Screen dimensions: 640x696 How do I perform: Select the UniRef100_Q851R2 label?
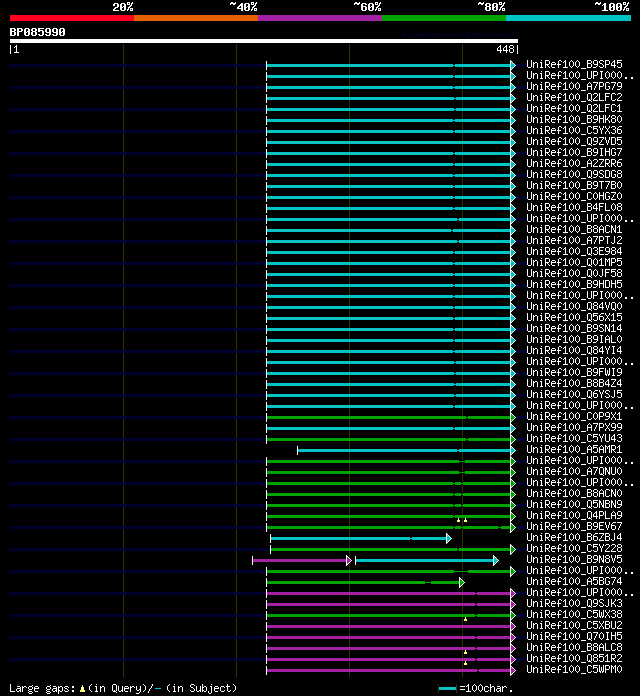[574, 659]
